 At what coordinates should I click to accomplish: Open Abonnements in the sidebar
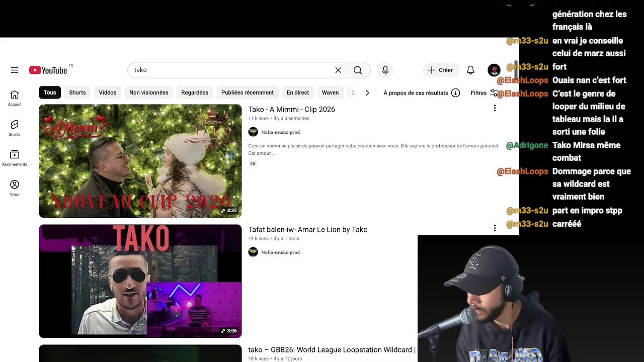pos(15,158)
